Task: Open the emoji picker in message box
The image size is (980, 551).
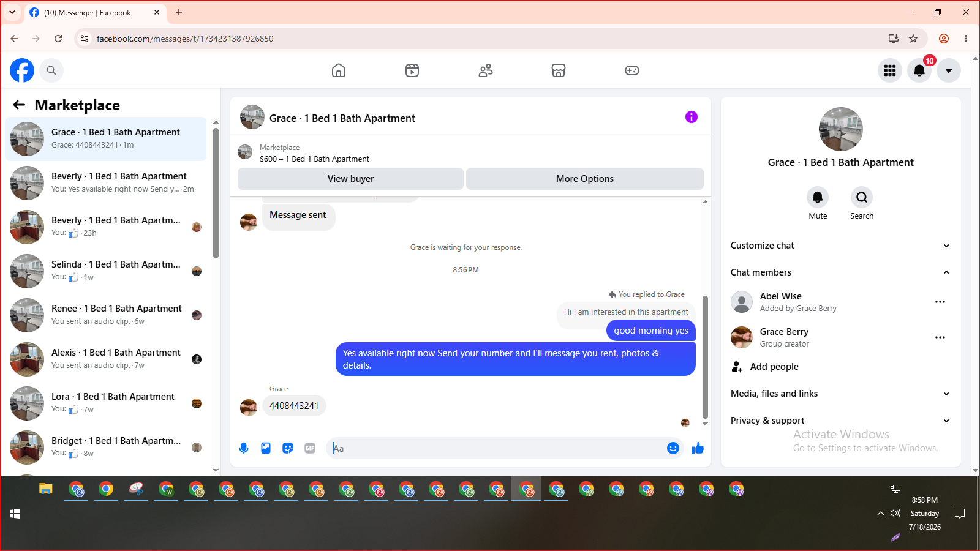Action: pos(673,448)
